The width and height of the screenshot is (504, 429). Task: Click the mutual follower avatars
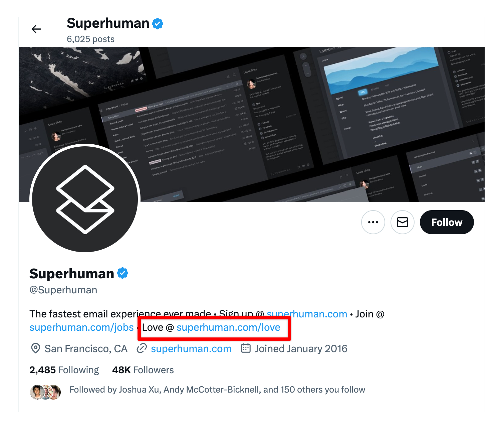point(45,392)
